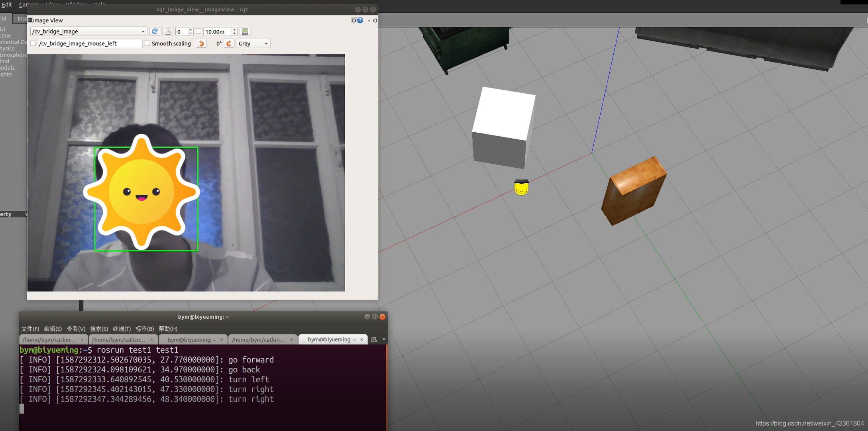Viewport: 868px width, 431px height.
Task: Open help via the blue question icon
Action: pyautogui.click(x=360, y=20)
